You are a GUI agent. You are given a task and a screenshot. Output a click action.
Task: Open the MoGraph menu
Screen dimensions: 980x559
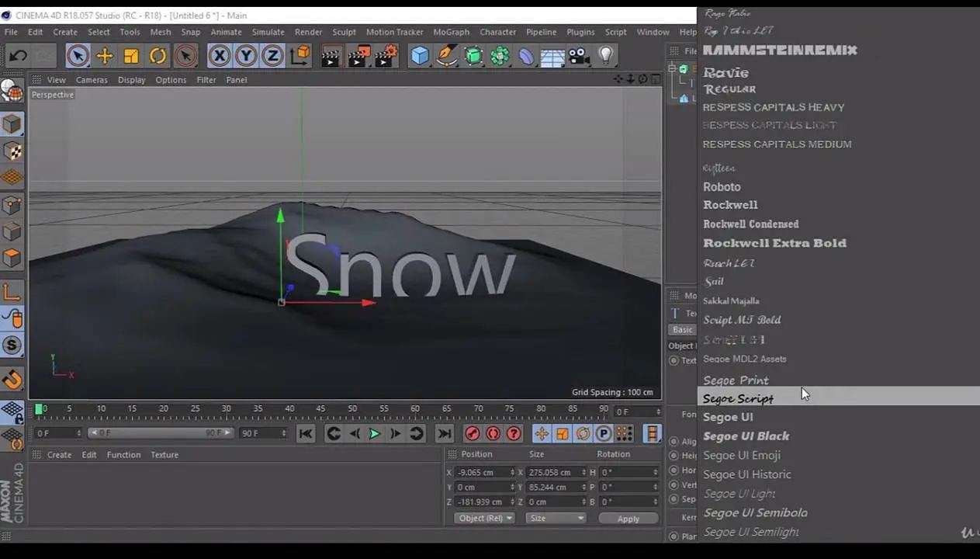tap(452, 32)
